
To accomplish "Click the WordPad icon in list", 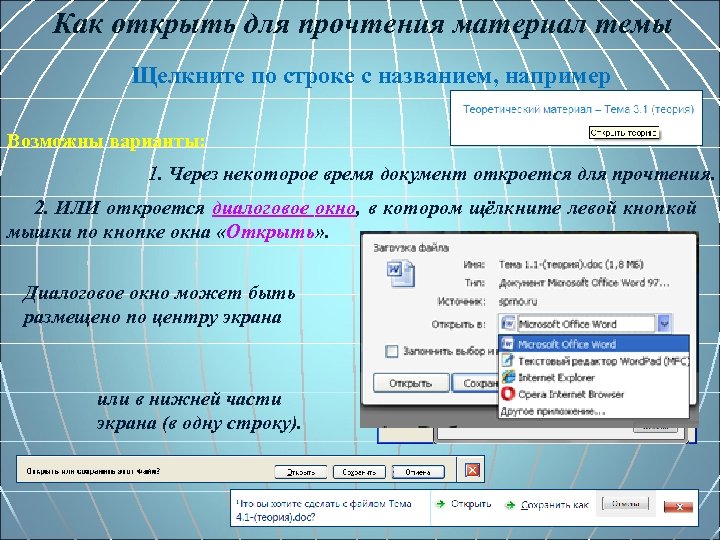I will click(507, 361).
